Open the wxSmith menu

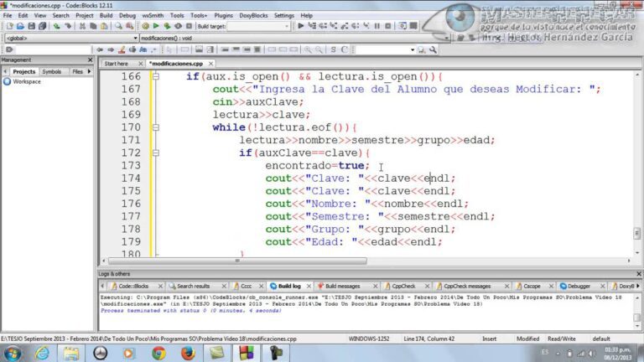[x=153, y=15]
